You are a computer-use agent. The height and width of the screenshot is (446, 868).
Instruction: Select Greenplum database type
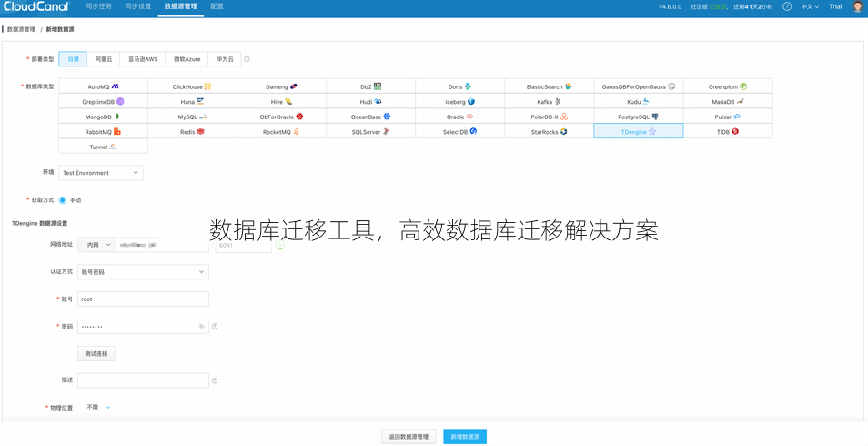pos(728,86)
